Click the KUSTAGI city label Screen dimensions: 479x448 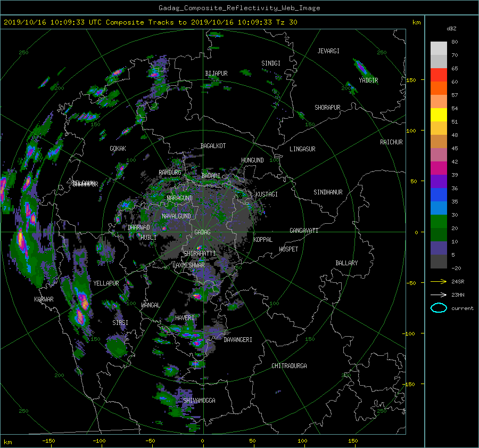267,194
